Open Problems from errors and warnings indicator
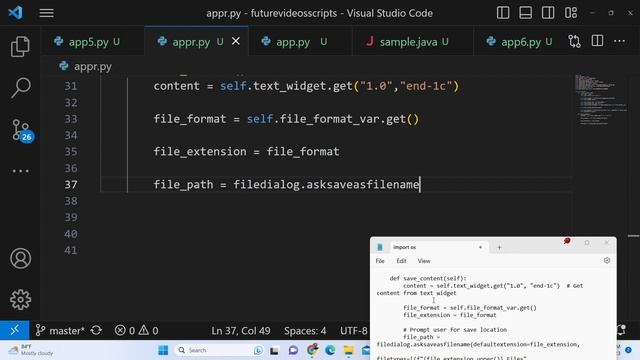This screenshot has width=640, height=360. tap(136, 331)
